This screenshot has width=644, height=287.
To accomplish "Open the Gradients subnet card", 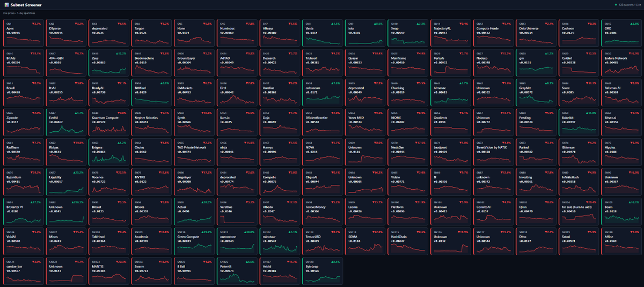I will 450,123.
